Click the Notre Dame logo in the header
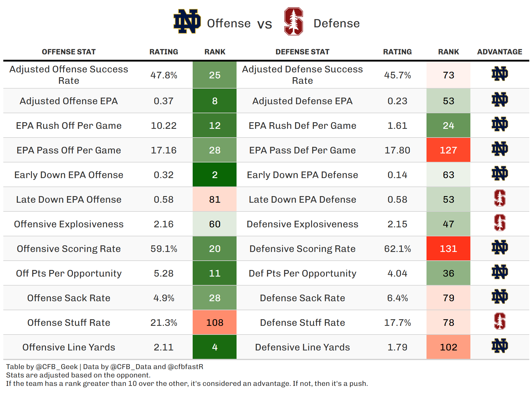This screenshot has width=532, height=394. (x=187, y=21)
